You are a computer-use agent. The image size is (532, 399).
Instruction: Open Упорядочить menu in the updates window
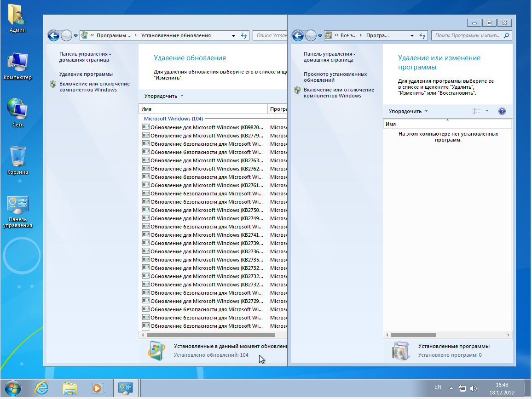(163, 96)
